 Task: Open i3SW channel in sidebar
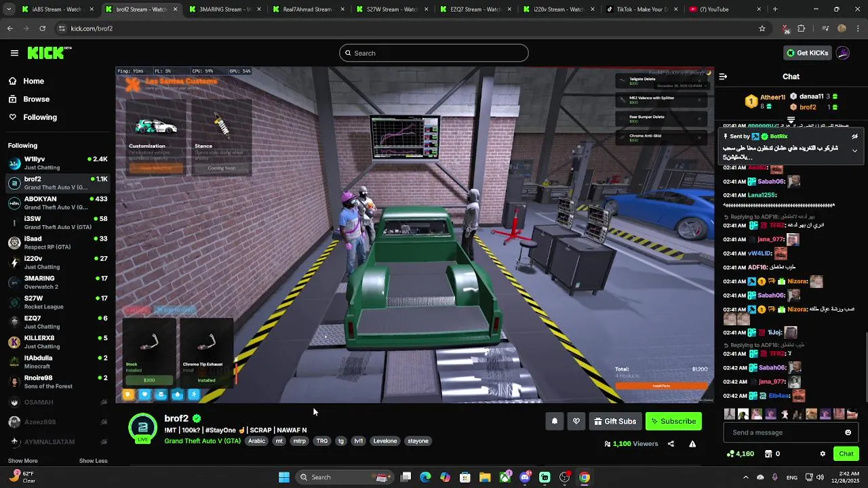[58, 223]
